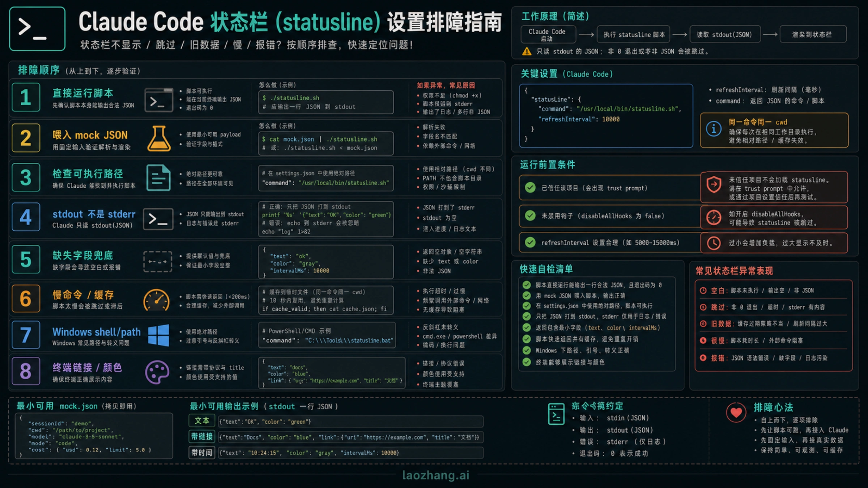Image resolution: width=868 pixels, height=488 pixels.
Task: Click terminal icon in step 1 row
Action: tap(159, 100)
